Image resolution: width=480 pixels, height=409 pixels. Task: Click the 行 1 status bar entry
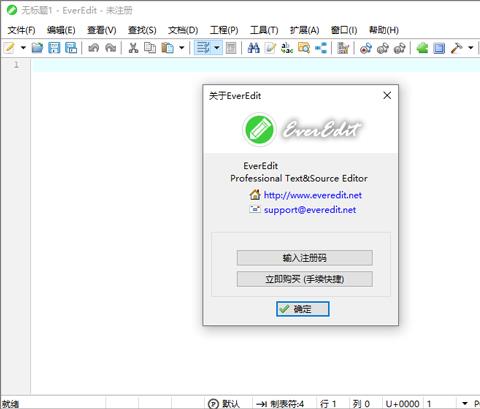click(x=328, y=404)
